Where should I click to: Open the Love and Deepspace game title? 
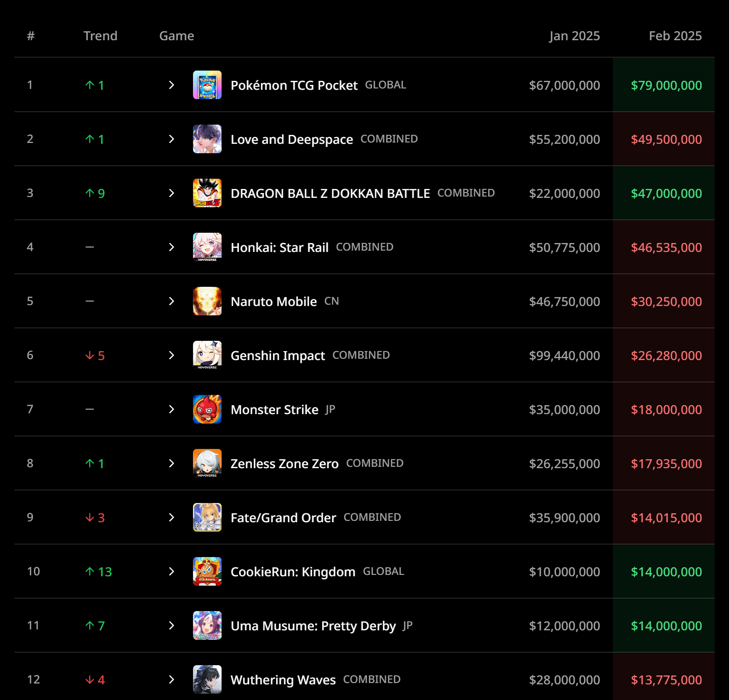click(292, 139)
